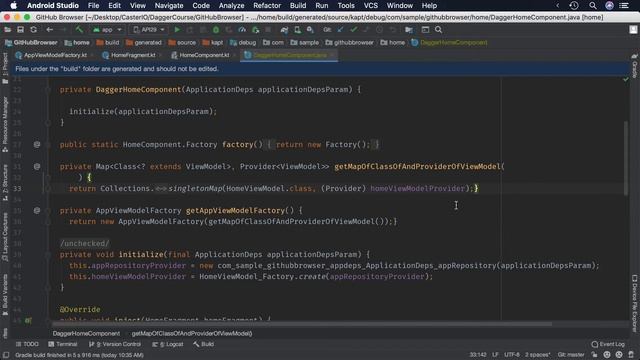Open the SDK Manager icon
640x360 pixels.
coord(310,30)
